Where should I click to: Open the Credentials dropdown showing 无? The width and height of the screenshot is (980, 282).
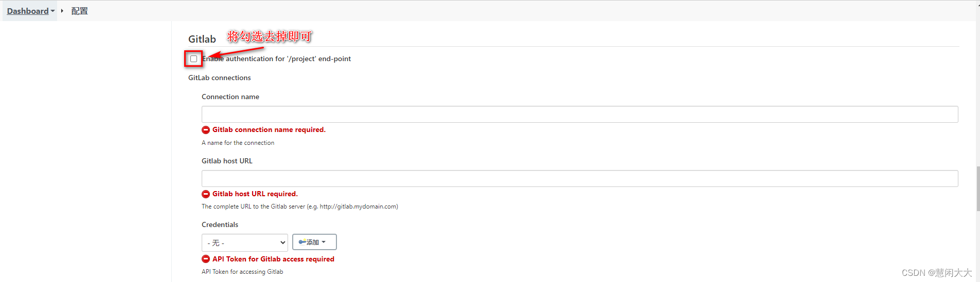(x=245, y=242)
